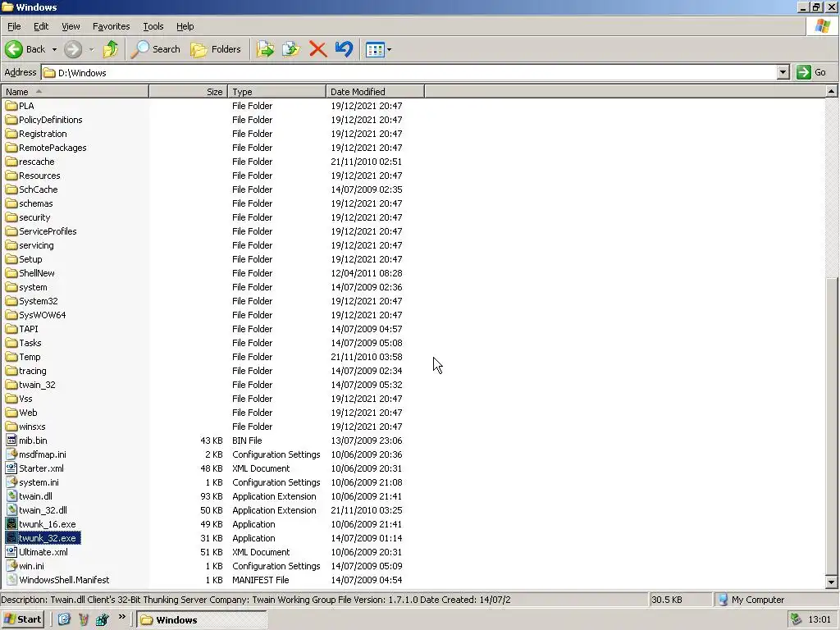The image size is (840, 630).
Task: Select the security folder icon
Action: (11, 217)
